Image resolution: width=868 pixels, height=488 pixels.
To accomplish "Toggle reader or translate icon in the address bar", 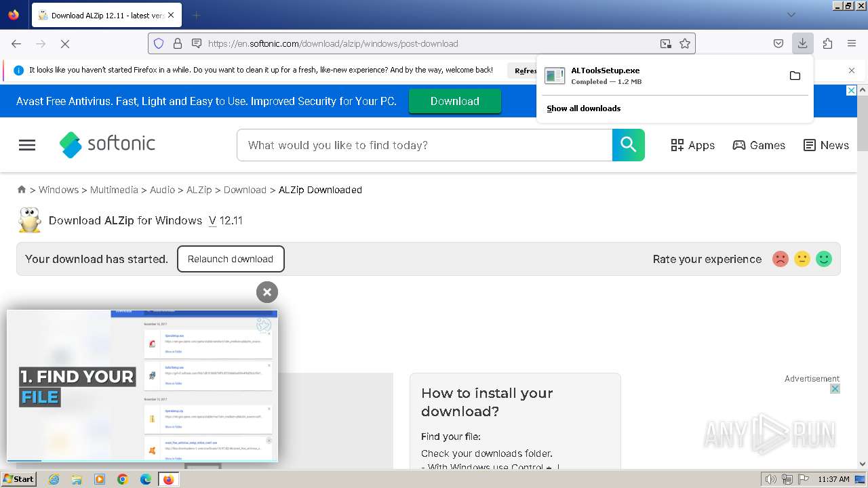I will pyautogui.click(x=666, y=43).
